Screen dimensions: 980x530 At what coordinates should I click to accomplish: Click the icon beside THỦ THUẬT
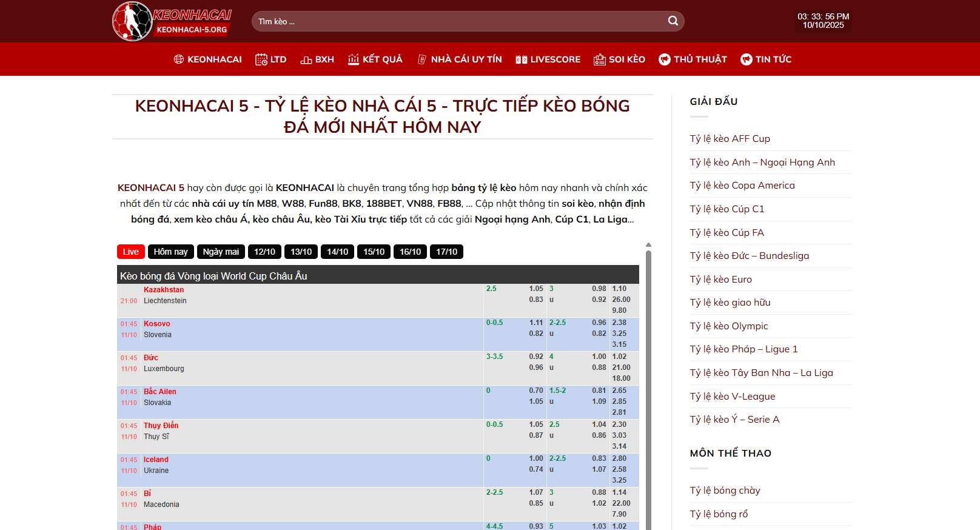(x=665, y=59)
